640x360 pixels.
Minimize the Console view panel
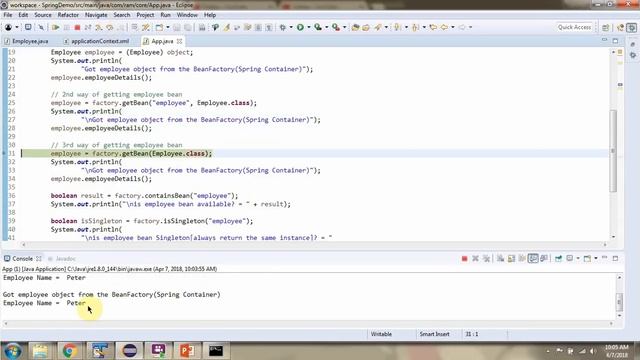[604, 258]
